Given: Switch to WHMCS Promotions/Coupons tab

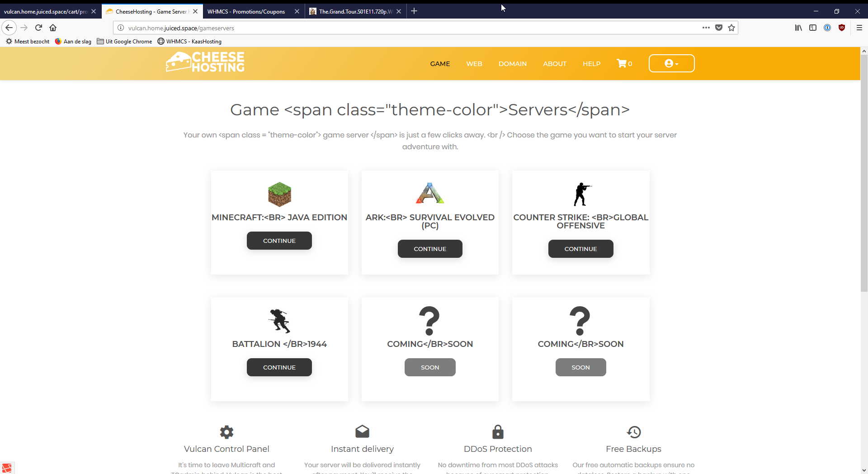Looking at the screenshot, I should point(246,12).
